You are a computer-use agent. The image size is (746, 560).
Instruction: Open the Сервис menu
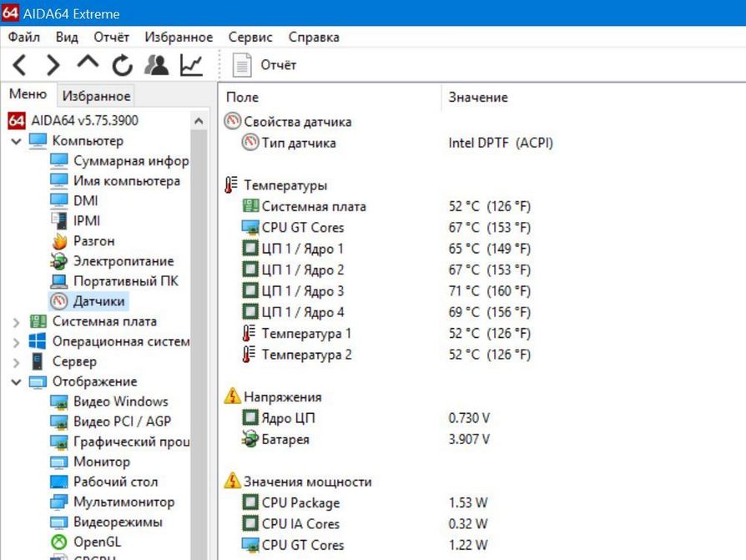tap(250, 37)
